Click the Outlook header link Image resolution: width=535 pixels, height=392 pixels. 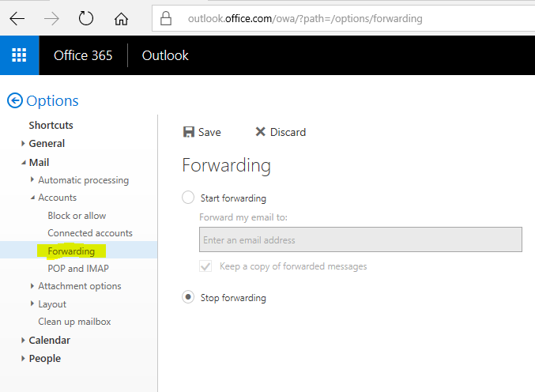165,55
